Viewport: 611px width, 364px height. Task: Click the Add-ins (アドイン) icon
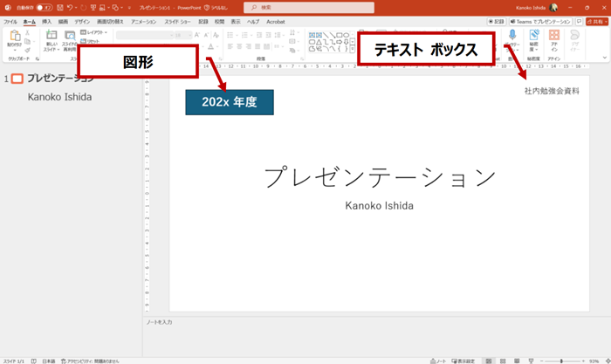(x=553, y=37)
